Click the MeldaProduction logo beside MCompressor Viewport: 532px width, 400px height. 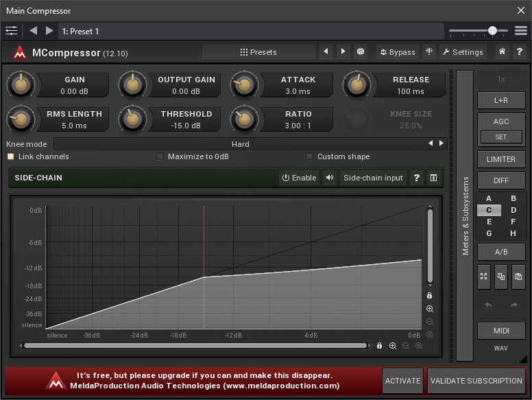click(20, 53)
